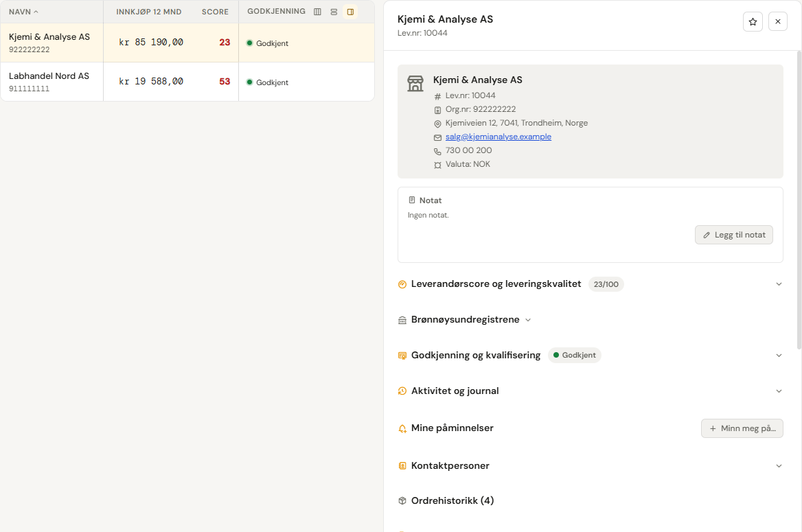Click the GODKJENNING column header
This screenshot has width=802, height=532.
tap(276, 11)
